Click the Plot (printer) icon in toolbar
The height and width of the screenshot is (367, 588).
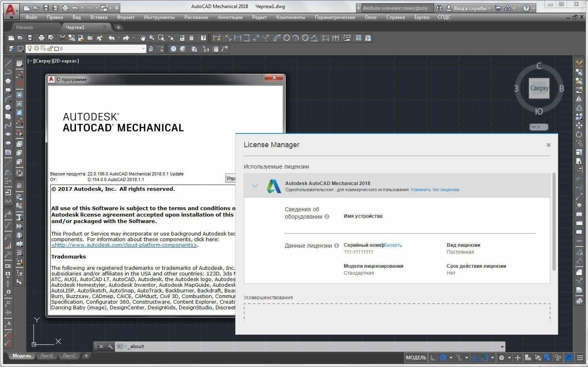pyautogui.click(x=41, y=38)
